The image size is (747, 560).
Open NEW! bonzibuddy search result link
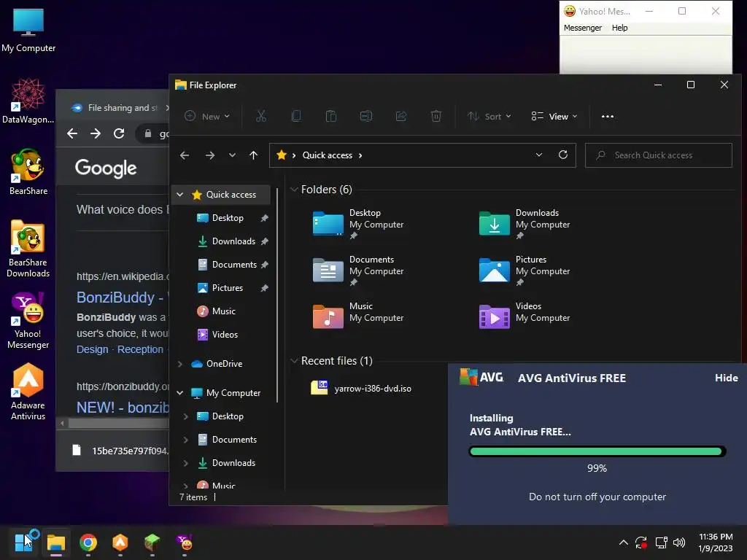click(x=123, y=408)
